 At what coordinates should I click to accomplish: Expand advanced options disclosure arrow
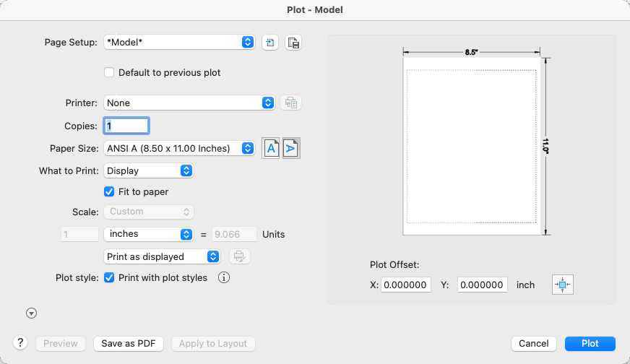(31, 313)
